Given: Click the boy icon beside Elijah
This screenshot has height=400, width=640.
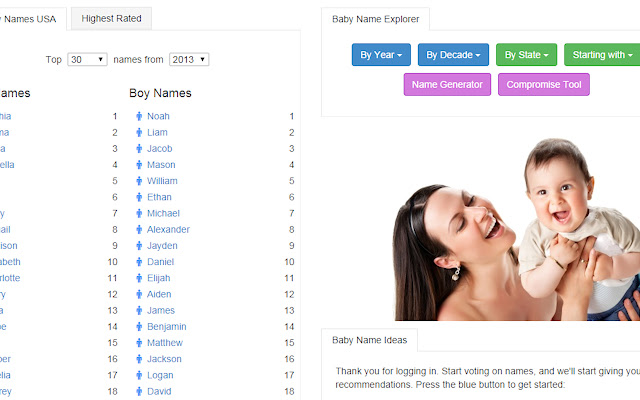Looking at the screenshot, I should coord(139,278).
